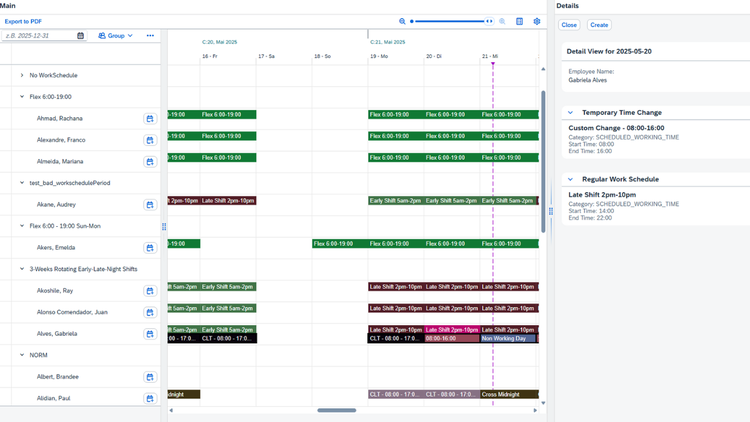
Task: Click the Close button in Details
Action: (x=569, y=25)
